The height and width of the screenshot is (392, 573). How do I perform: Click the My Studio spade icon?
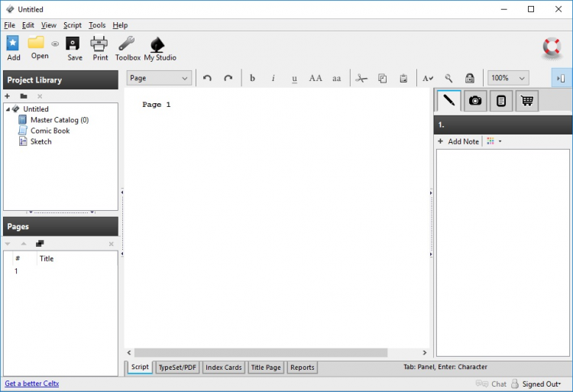click(x=160, y=44)
